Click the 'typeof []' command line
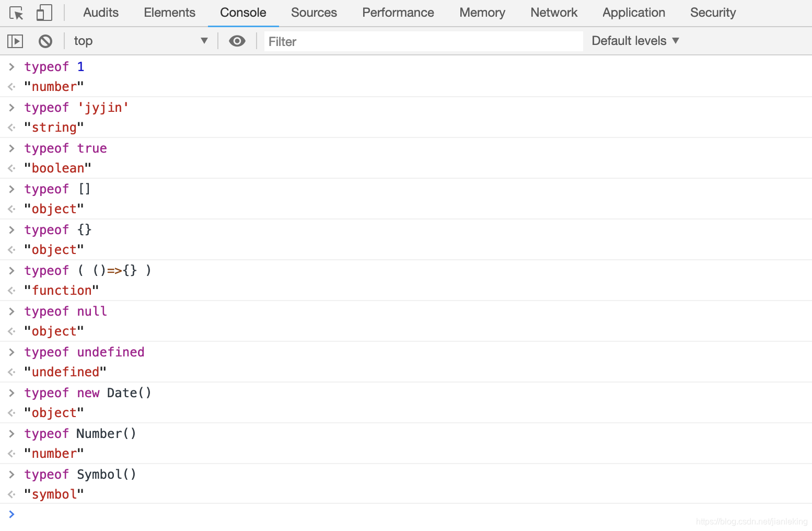This screenshot has height=531, width=812. 57,189
